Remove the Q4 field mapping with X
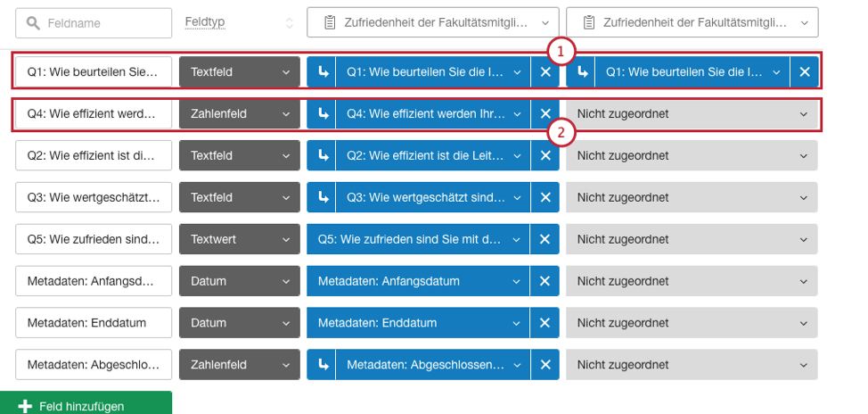This screenshot has width=868, height=414. (545, 113)
